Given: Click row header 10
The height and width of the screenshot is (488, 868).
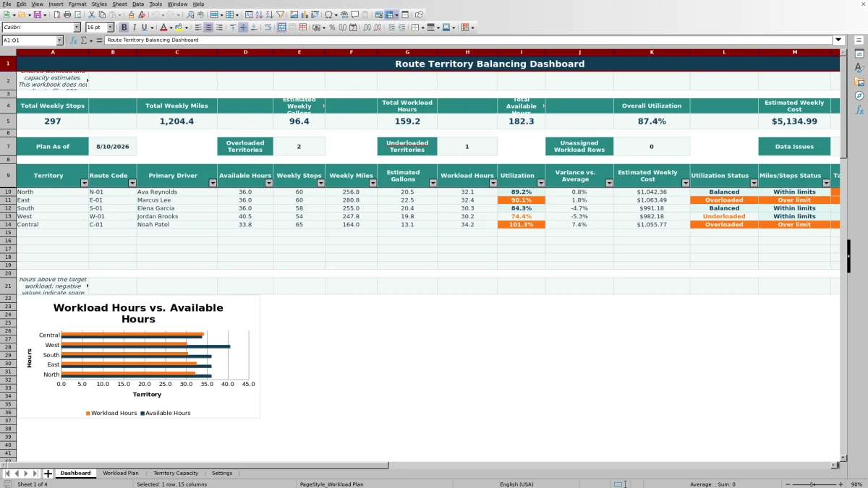Looking at the screenshot, I should 8,192.
